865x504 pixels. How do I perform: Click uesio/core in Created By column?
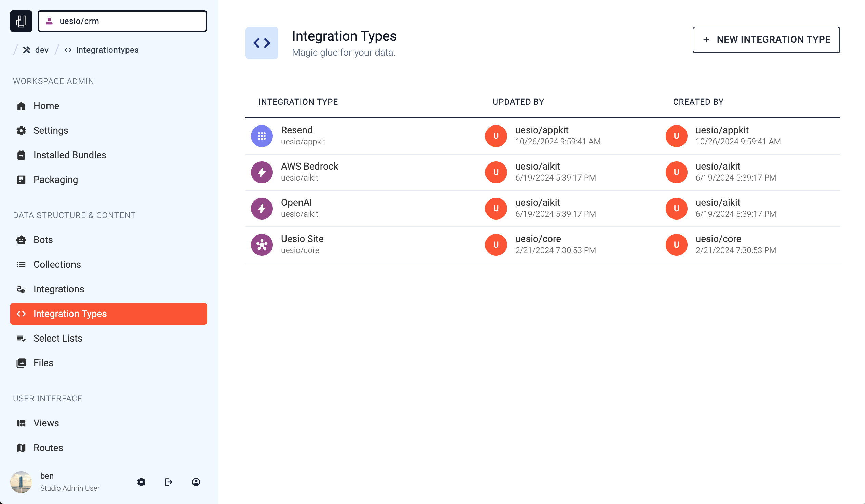click(x=718, y=239)
